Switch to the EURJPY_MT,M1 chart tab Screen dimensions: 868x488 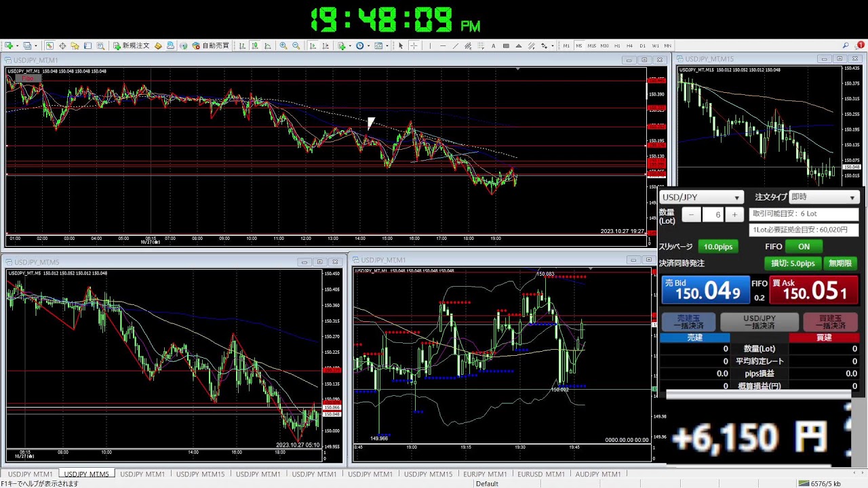[485, 474]
